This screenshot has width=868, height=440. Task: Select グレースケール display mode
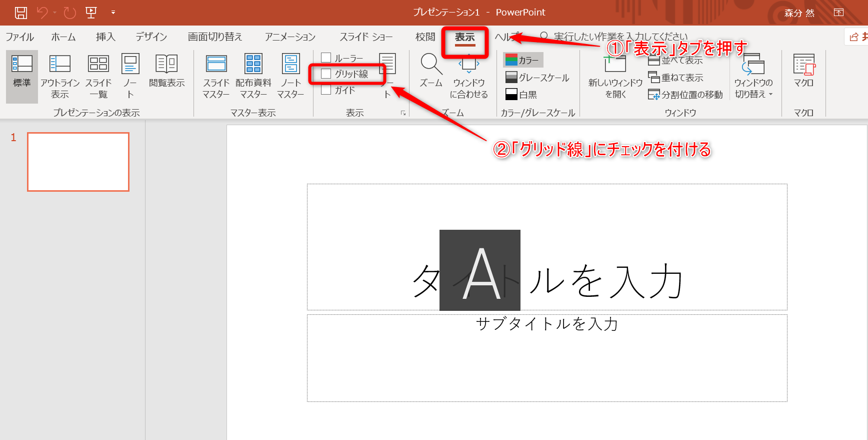tap(537, 78)
